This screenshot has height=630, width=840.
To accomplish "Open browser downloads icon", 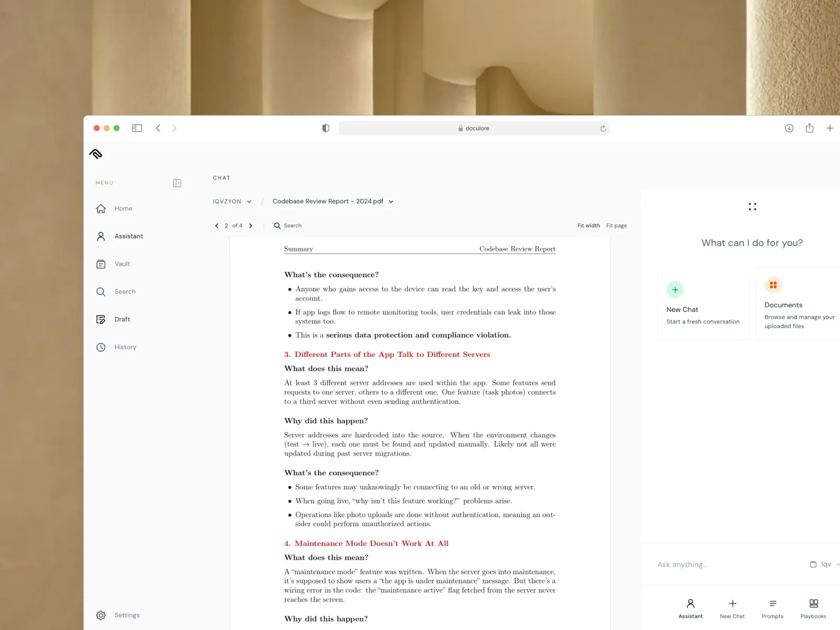I will [x=789, y=128].
